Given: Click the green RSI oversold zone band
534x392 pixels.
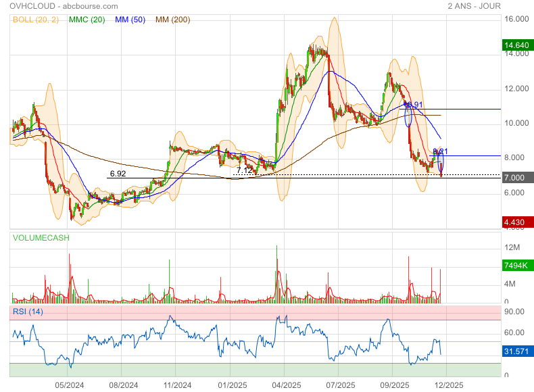Looking at the screenshot, I should [257, 370].
